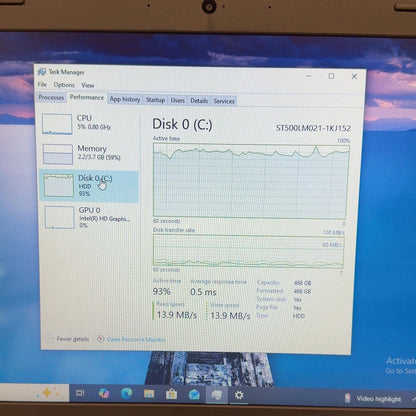Switch to the Users tab
Image resolution: width=416 pixels, height=416 pixels.
pos(177,100)
